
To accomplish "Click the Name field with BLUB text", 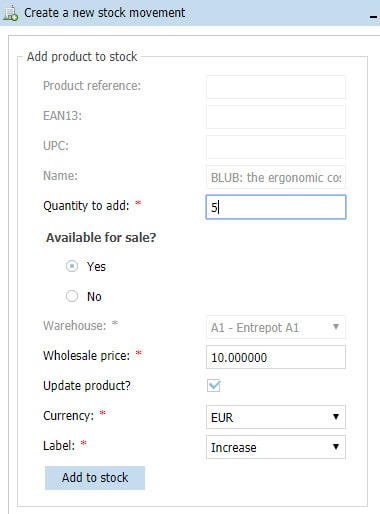I will coord(276,177).
